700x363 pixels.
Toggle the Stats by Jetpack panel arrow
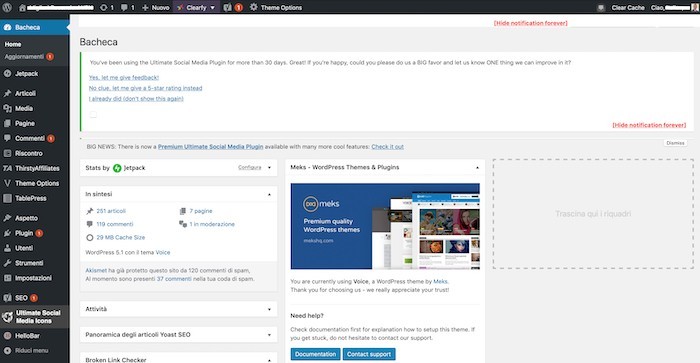click(x=269, y=168)
